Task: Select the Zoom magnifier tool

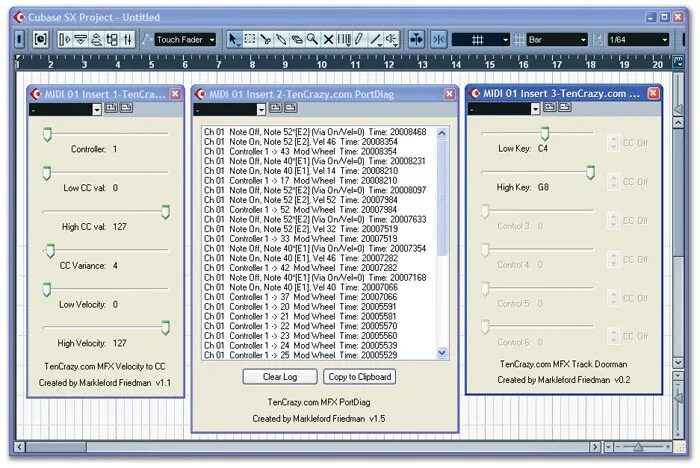Action: [x=312, y=40]
